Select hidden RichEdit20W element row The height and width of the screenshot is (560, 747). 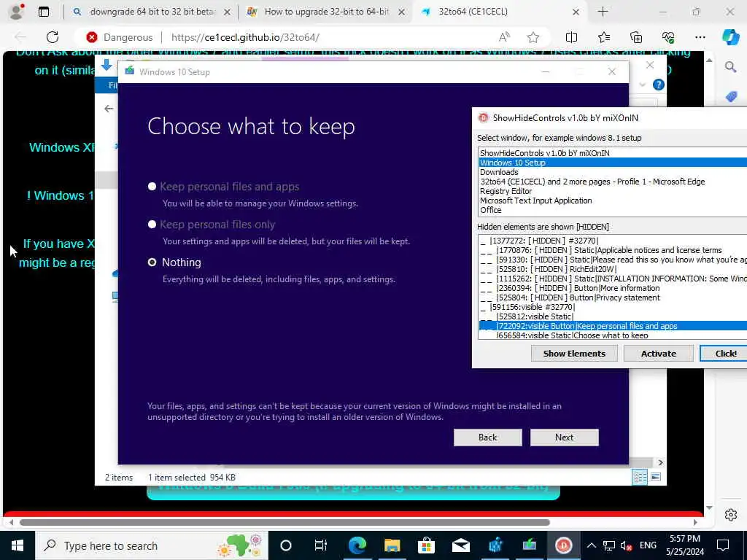click(x=613, y=269)
